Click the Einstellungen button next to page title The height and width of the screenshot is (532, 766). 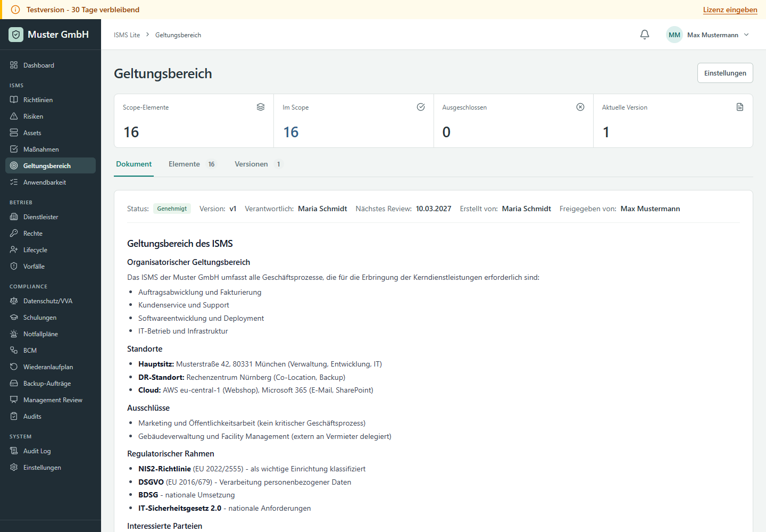point(725,73)
